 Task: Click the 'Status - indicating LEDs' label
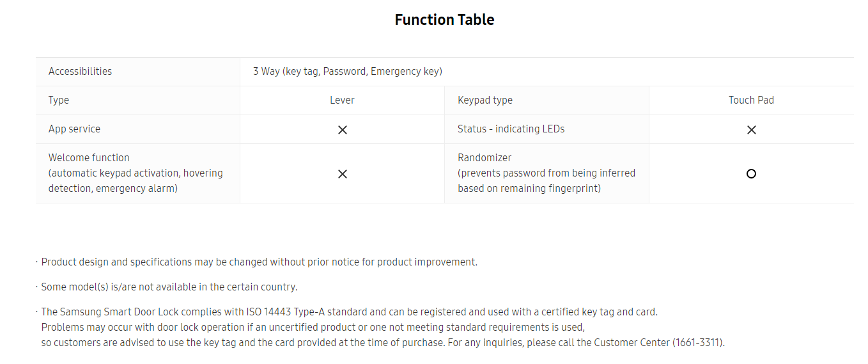pyautogui.click(x=511, y=129)
